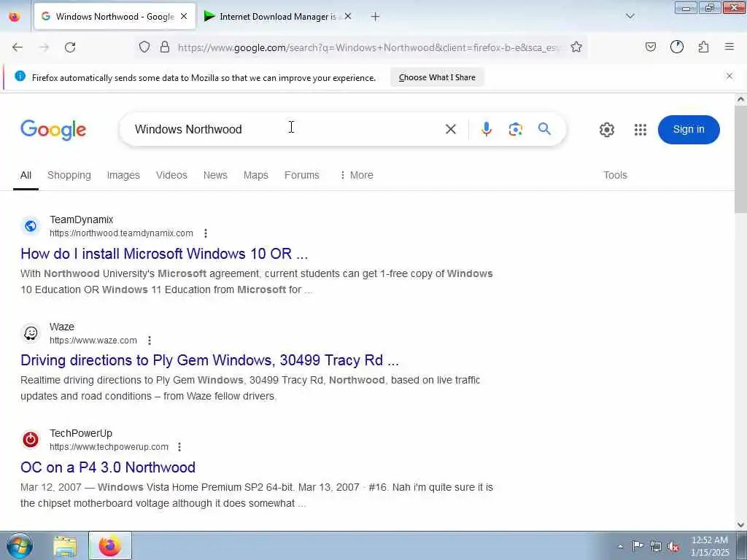Open the Action Center flag icon
Image resolution: width=747 pixels, height=560 pixels.
(638, 546)
